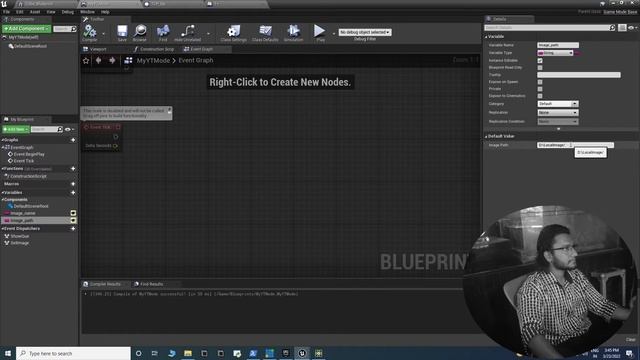
Task: Switch to the Find Results tab
Action: 149,284
